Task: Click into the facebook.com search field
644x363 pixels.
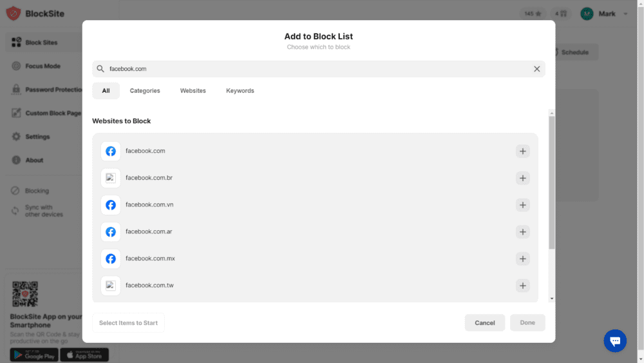Action: click(316, 69)
